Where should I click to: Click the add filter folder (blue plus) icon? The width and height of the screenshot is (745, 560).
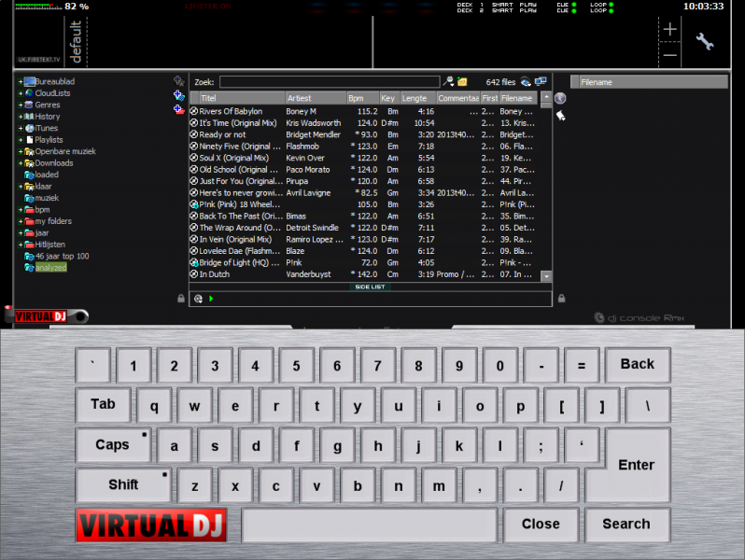pos(178,95)
